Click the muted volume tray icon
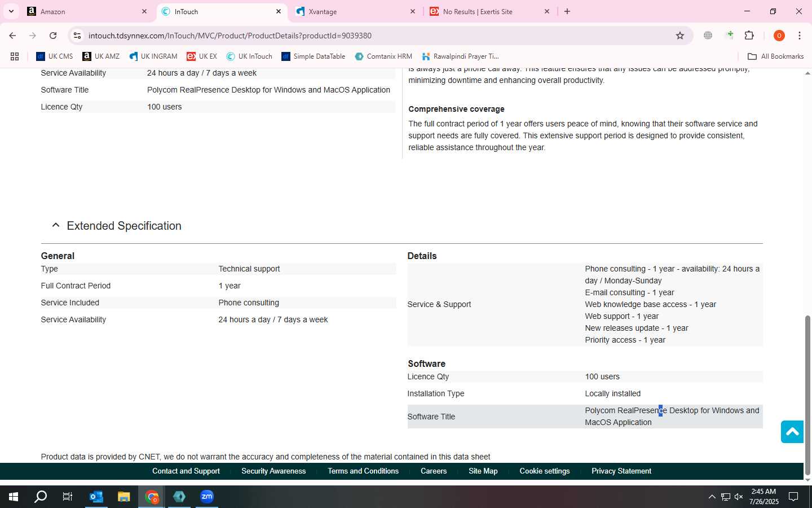This screenshot has width=812, height=508. point(739,497)
